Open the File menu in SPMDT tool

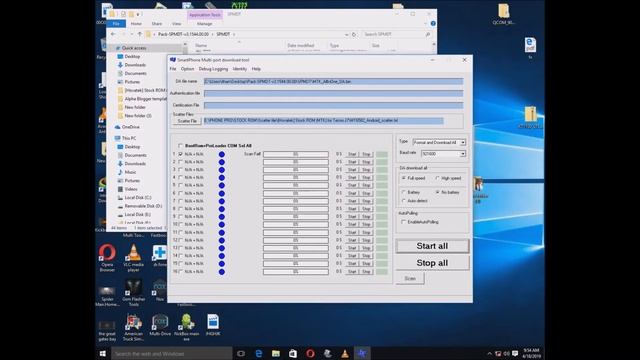point(173,69)
